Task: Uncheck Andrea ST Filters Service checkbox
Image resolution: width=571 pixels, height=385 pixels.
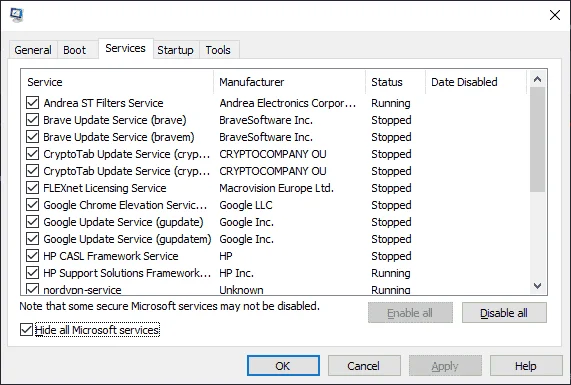Action: coord(32,103)
